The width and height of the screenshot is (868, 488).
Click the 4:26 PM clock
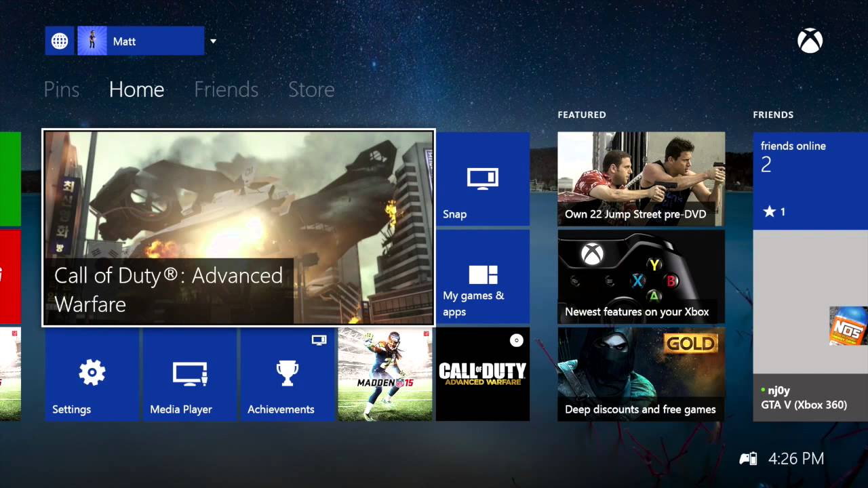[796, 459]
